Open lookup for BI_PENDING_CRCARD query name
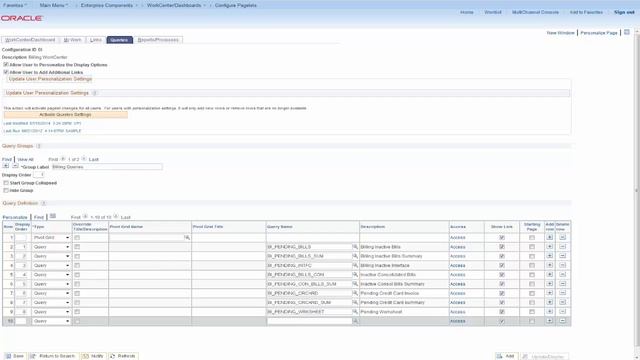 click(x=355, y=293)
